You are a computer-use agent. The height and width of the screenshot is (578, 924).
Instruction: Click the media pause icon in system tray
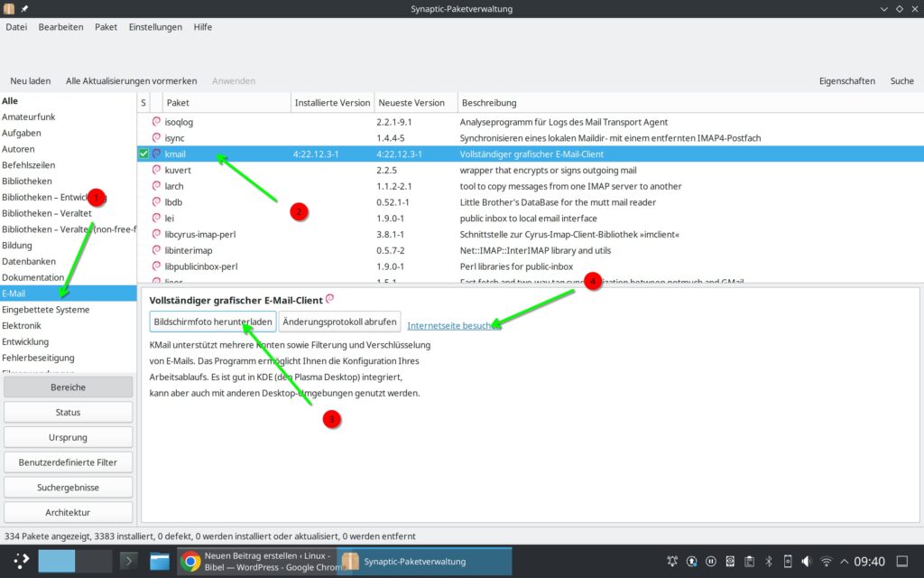711,561
